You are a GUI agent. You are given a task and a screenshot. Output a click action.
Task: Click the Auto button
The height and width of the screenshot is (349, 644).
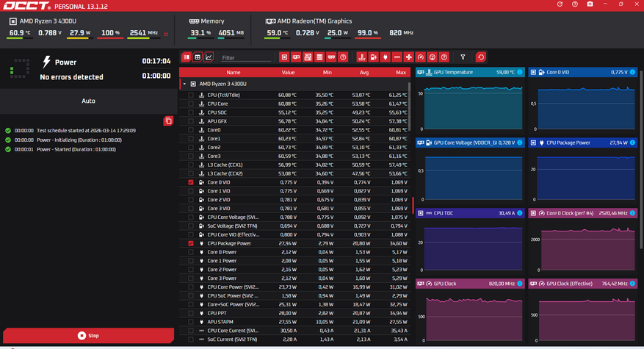pyautogui.click(x=88, y=101)
